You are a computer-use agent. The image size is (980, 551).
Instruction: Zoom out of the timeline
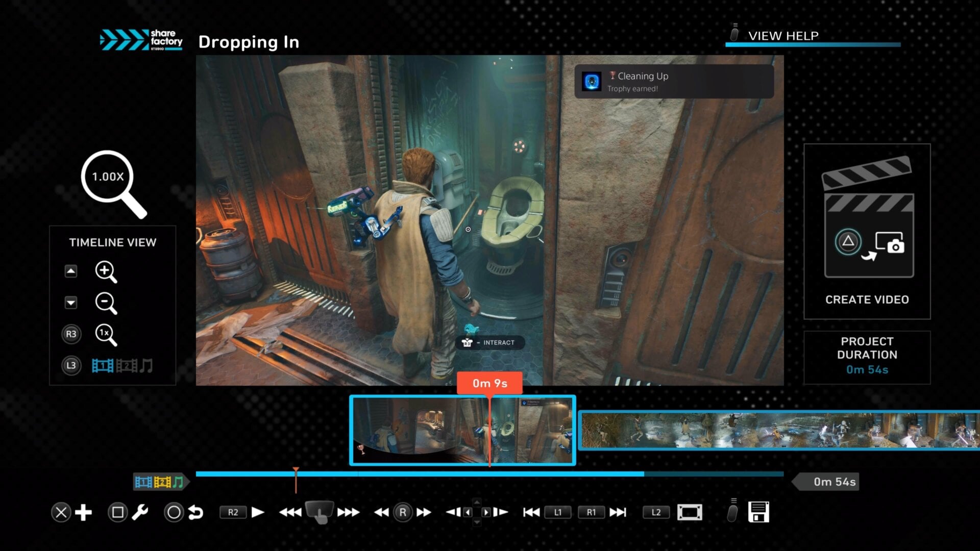tap(106, 303)
